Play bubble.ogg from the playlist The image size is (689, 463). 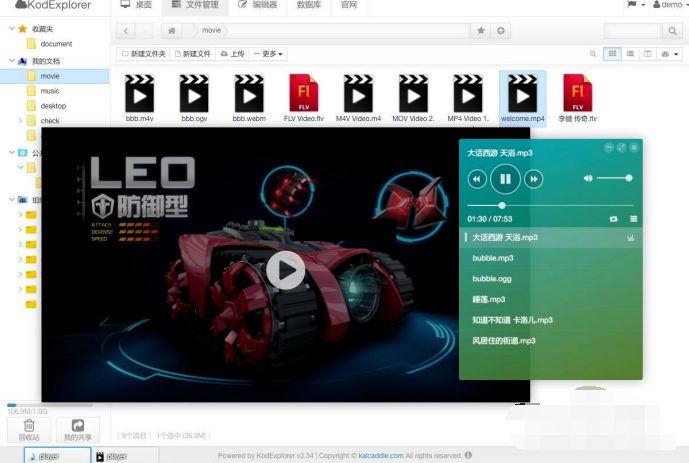(x=551, y=279)
